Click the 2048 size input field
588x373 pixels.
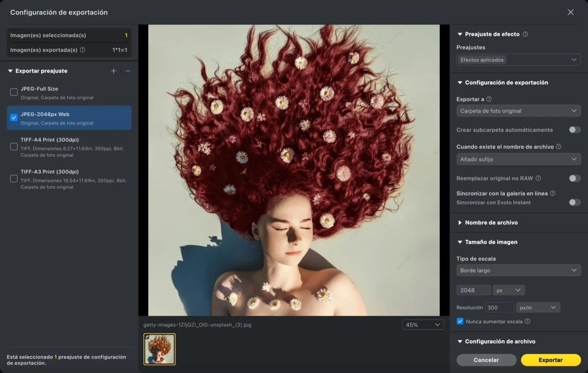pyautogui.click(x=473, y=290)
